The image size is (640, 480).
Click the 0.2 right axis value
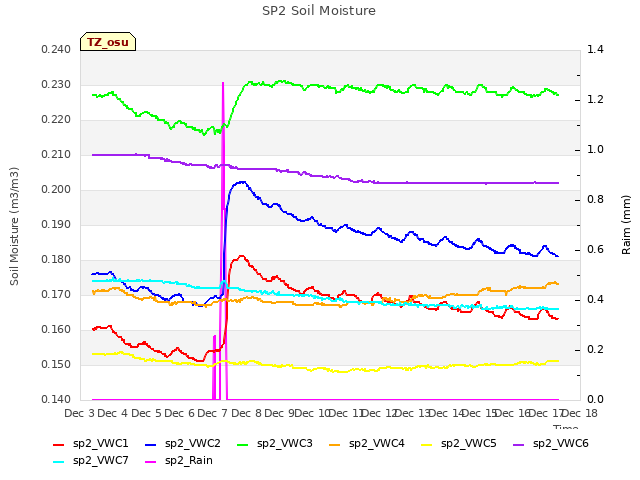coord(595,349)
